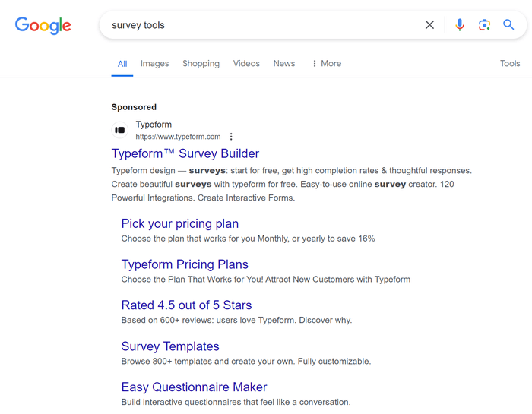Click the Sponsored label
The height and width of the screenshot is (414, 532).
coord(134,107)
